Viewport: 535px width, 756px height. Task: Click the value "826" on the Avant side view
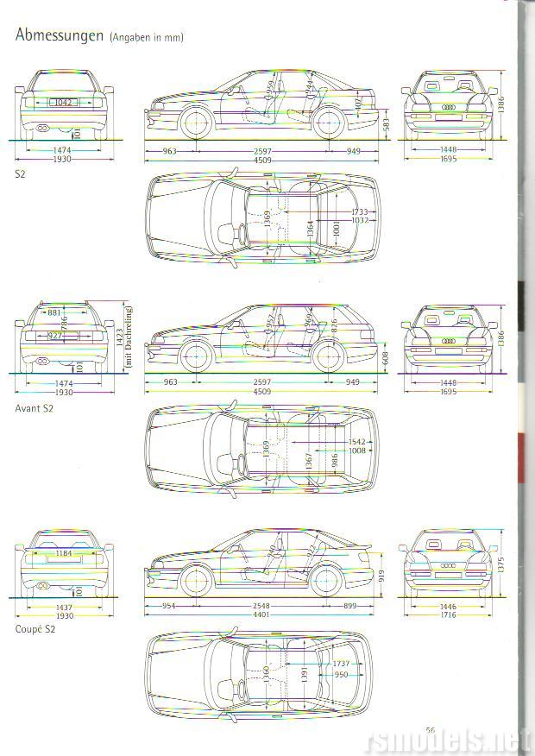pos(334,326)
